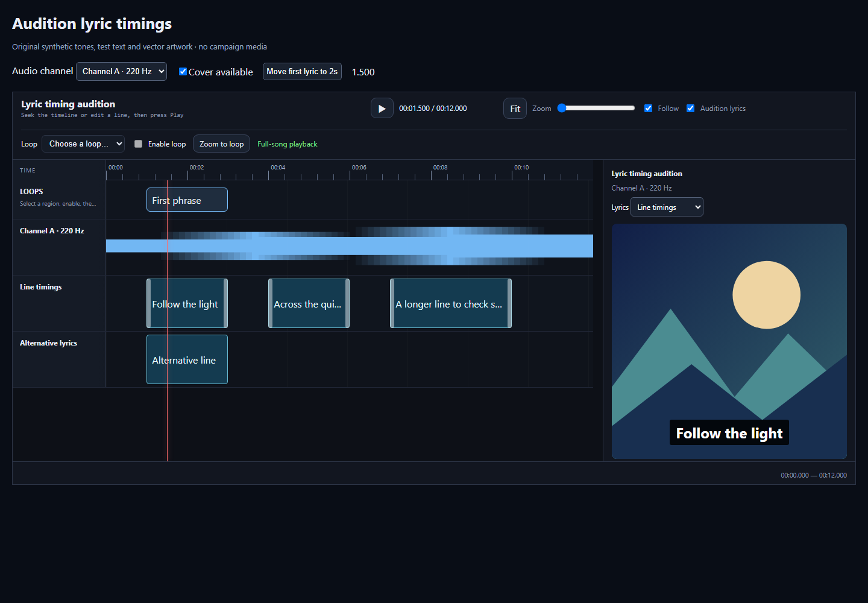Screen dimensions: 868x603
Task: Toggle the Cover available checkbox
Action: click(183, 71)
